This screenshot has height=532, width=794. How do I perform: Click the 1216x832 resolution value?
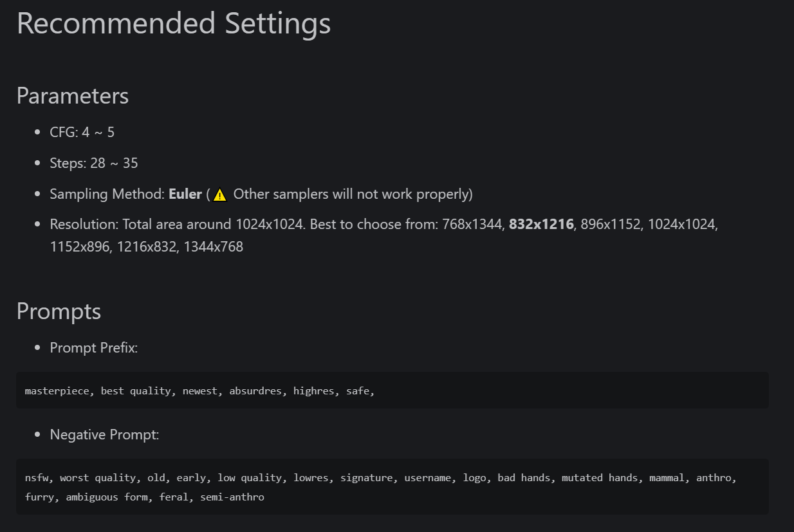point(146,247)
